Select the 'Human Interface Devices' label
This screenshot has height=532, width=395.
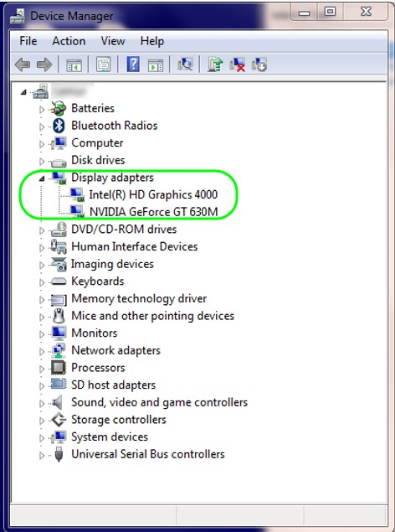[135, 246]
